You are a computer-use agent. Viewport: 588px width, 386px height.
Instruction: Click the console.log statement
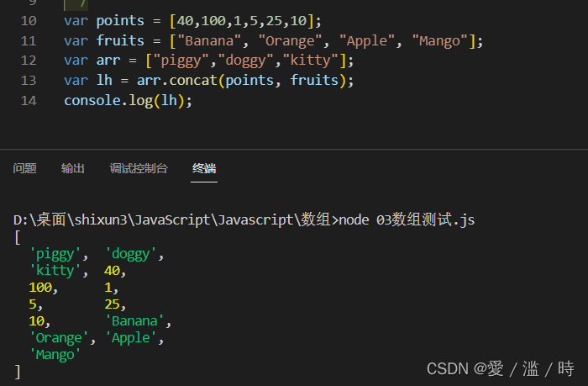click(128, 101)
